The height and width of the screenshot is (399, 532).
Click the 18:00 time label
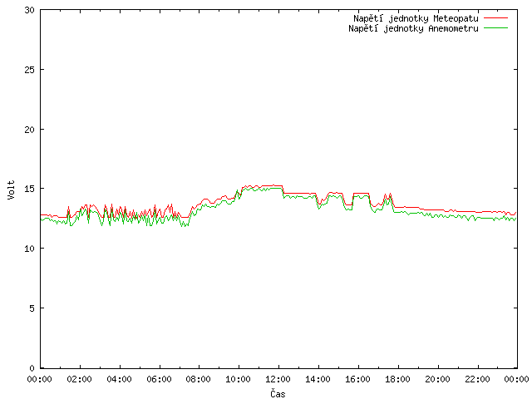(x=397, y=379)
